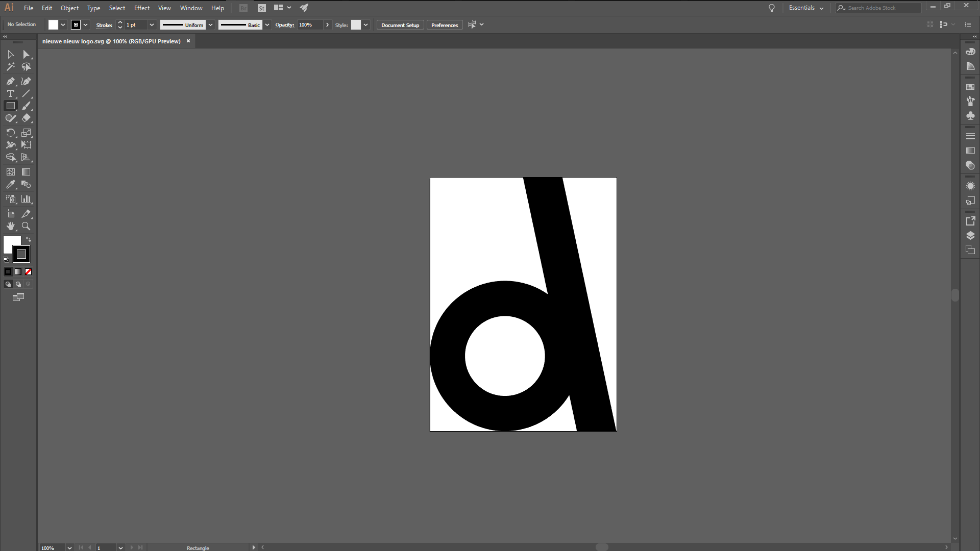Open the Essentials workspace switcher
The image size is (980, 551).
click(x=806, y=8)
